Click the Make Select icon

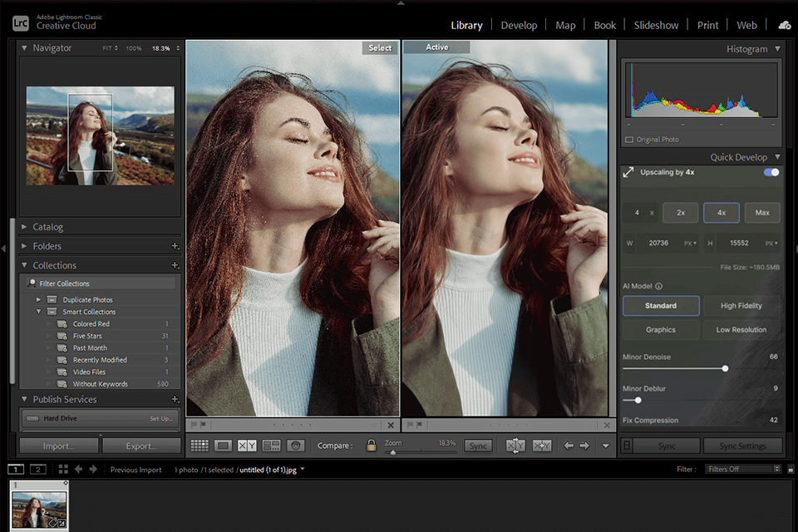542,446
